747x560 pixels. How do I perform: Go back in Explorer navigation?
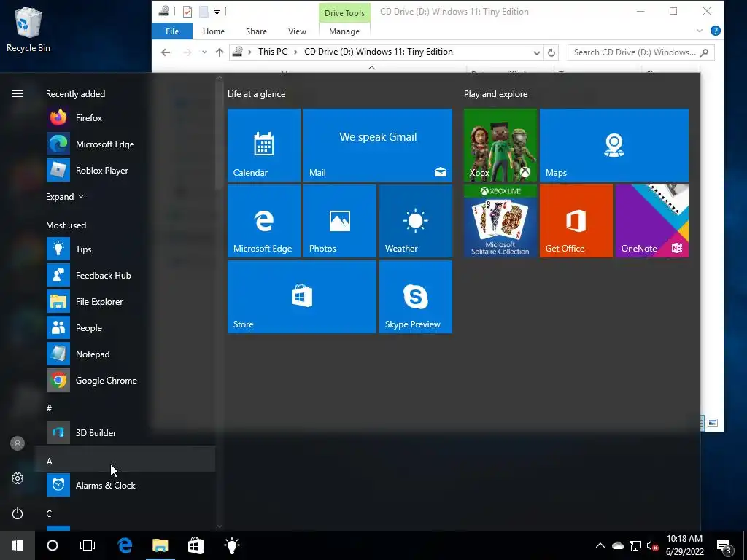pyautogui.click(x=166, y=52)
